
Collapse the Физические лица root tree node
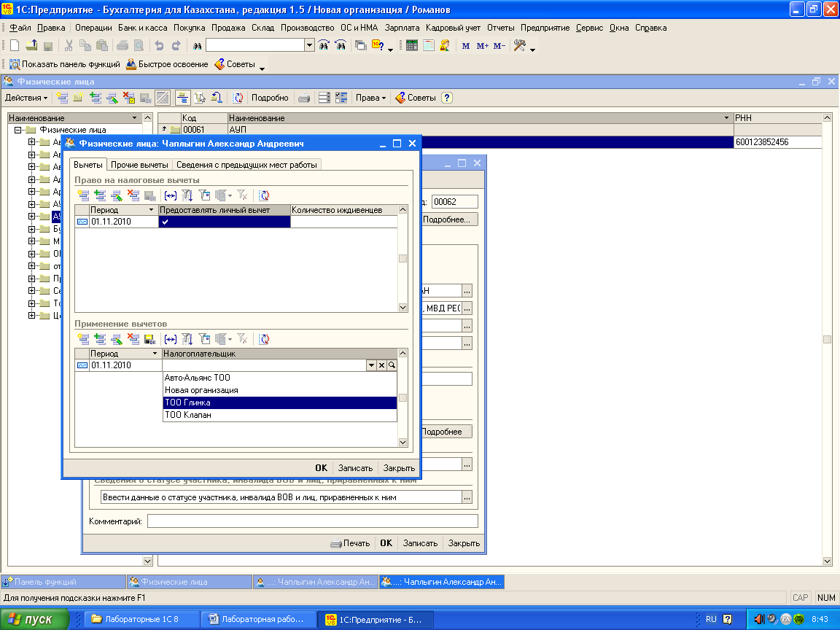(x=17, y=130)
